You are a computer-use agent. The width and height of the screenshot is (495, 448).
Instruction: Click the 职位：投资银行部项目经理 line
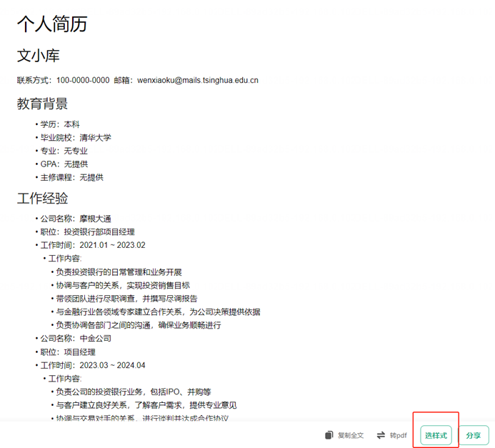coord(87,232)
